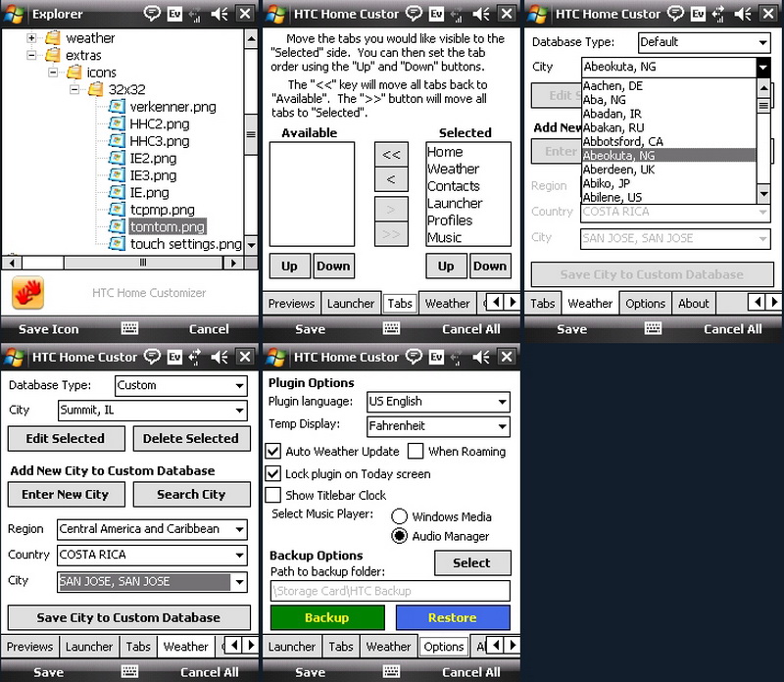Click the Save Icon softkey
784x682 pixels.
coord(48,329)
